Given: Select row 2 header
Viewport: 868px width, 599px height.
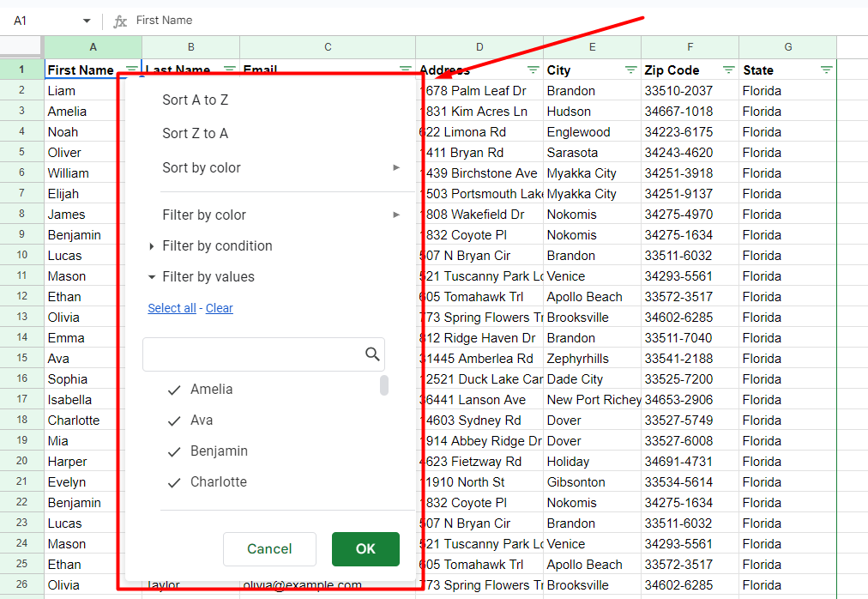Looking at the screenshot, I should 21,90.
